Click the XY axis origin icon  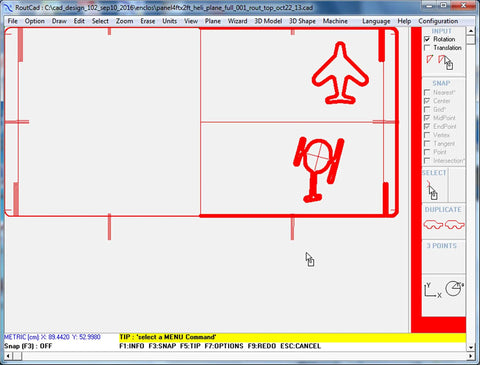pos(433,290)
